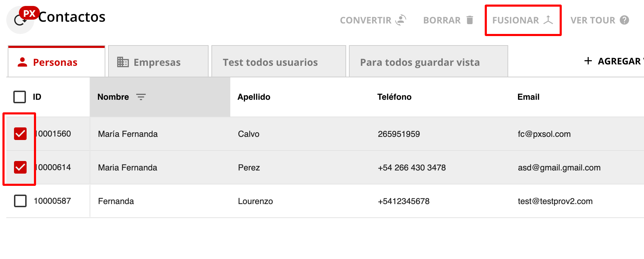
Task: Click the Fusionar merge icon
Action: [x=548, y=20]
